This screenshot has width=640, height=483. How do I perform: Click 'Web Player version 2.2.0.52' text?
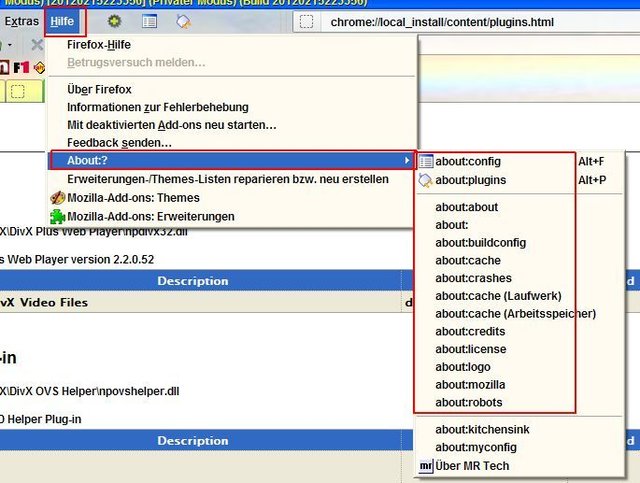pos(81,260)
